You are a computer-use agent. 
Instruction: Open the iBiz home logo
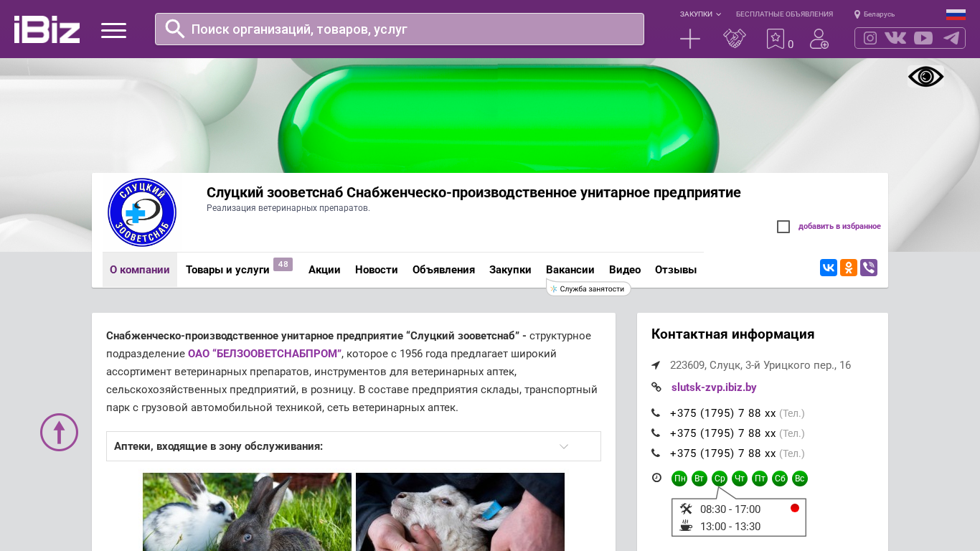(x=47, y=29)
